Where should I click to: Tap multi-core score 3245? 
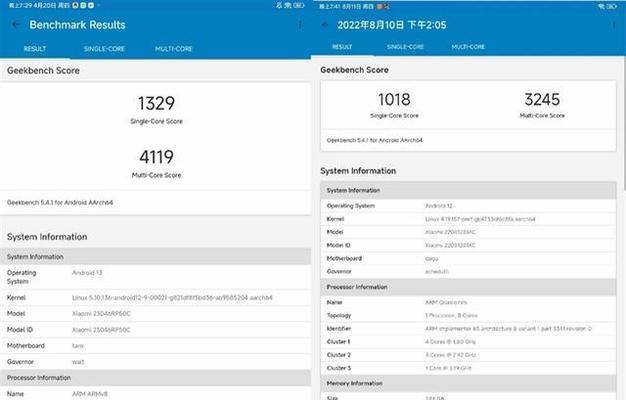click(542, 99)
